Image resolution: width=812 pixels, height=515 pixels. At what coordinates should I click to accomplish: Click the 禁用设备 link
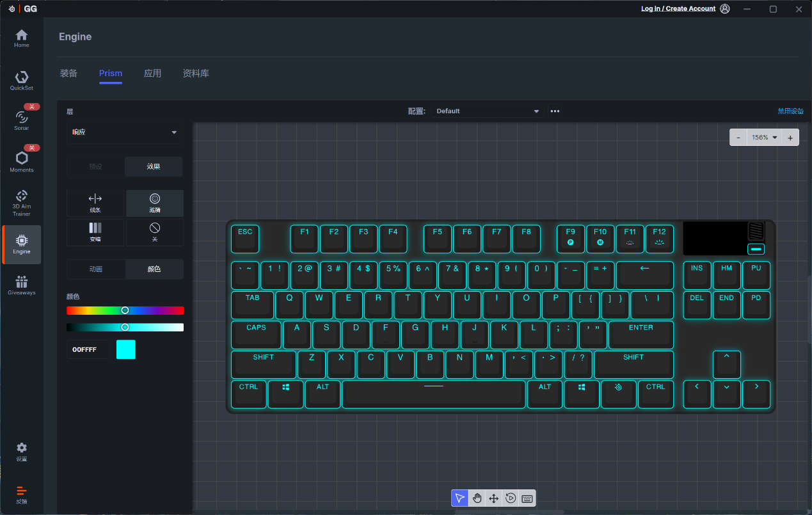click(790, 111)
